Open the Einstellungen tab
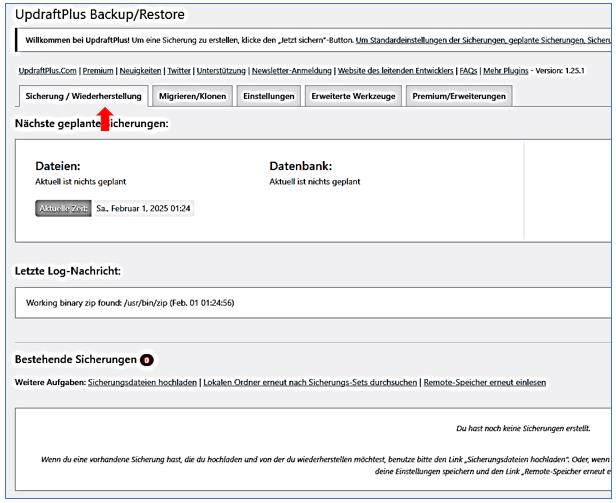 coord(267,95)
